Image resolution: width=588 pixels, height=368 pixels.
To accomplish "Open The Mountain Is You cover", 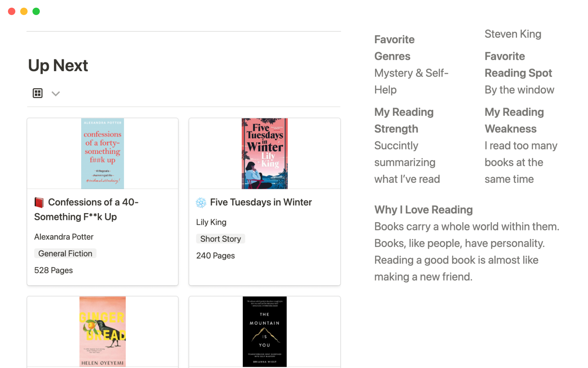I will point(265,332).
